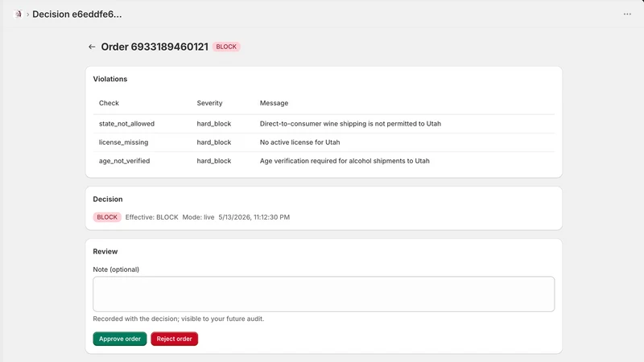Click the app logo icon in breadcrumb

[x=18, y=14]
